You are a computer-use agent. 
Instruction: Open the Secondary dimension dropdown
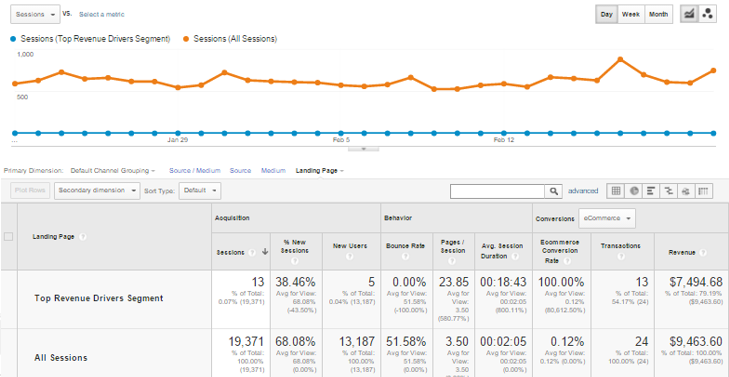click(97, 191)
